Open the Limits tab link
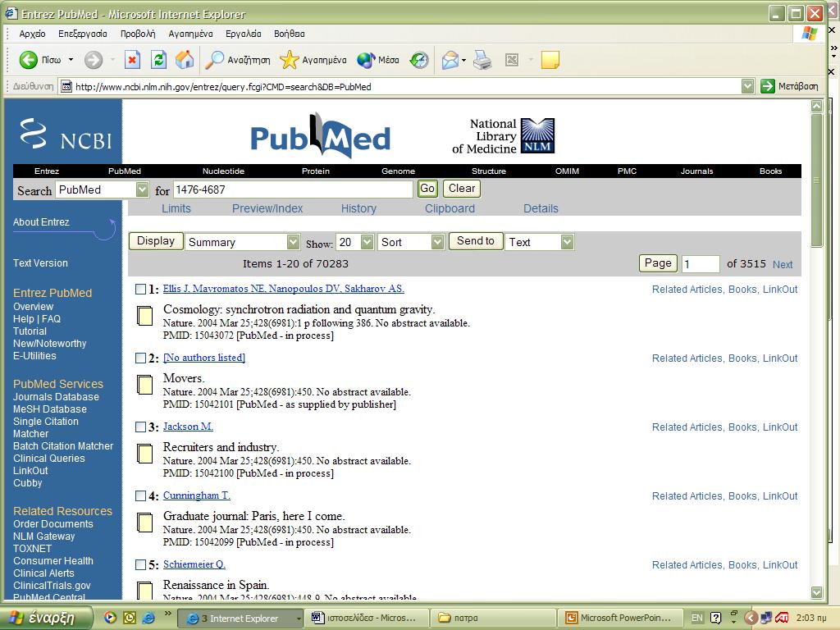Viewport: 840px width, 630px height. coord(176,208)
